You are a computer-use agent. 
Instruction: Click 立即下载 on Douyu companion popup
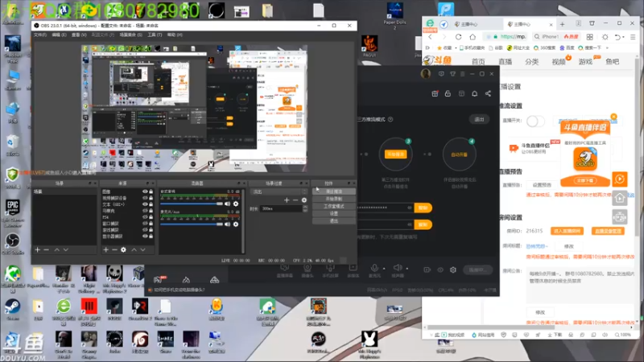[x=585, y=180]
